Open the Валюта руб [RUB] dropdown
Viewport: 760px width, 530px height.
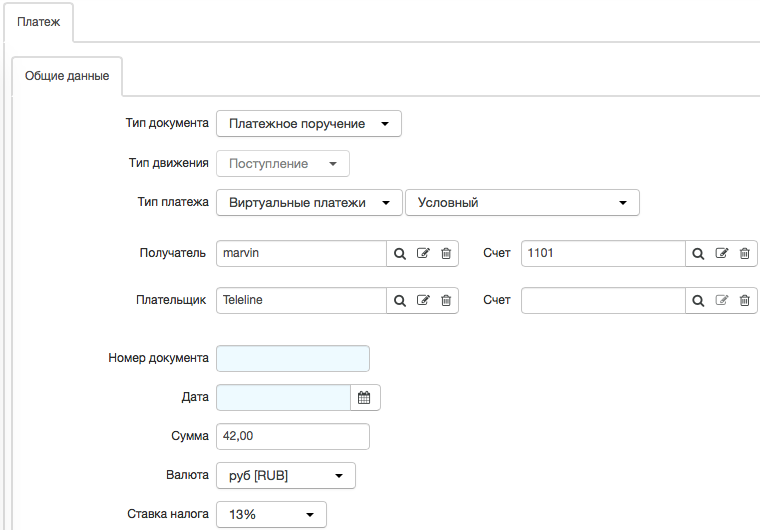click(x=285, y=476)
